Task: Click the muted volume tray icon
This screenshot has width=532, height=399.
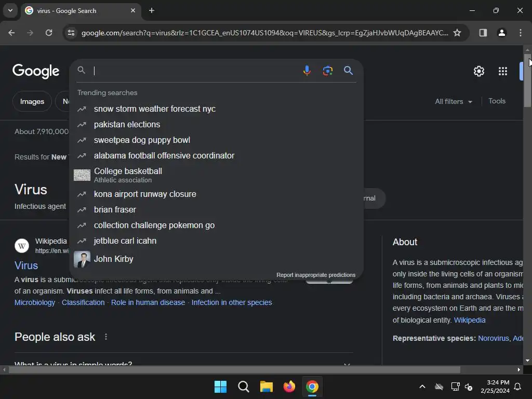Action: coord(469,387)
